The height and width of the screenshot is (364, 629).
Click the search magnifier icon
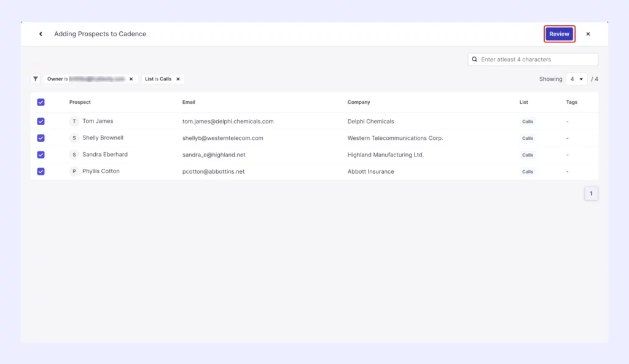click(475, 60)
